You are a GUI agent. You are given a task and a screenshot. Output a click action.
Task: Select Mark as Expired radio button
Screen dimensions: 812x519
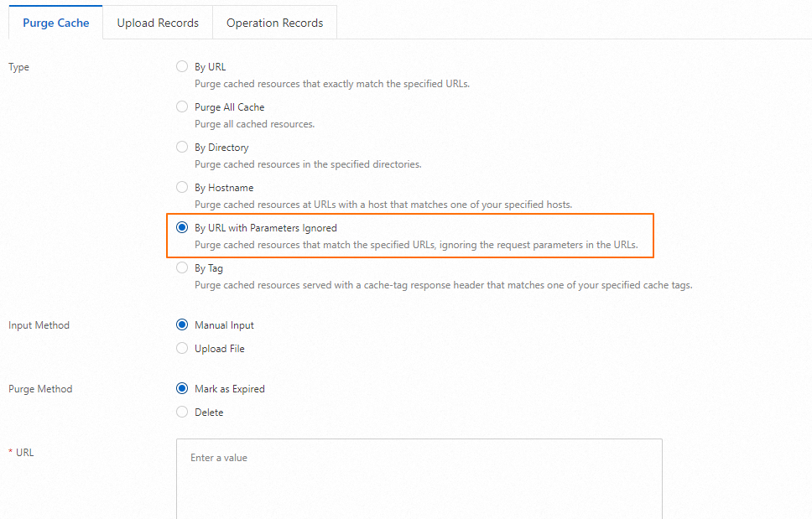(x=182, y=389)
